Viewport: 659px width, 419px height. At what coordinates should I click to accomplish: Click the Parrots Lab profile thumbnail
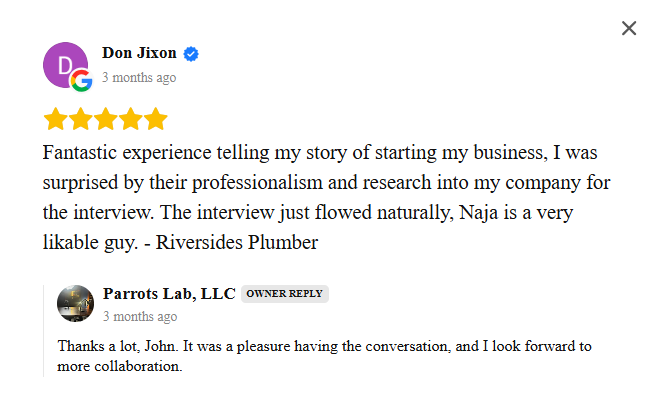[x=76, y=303]
